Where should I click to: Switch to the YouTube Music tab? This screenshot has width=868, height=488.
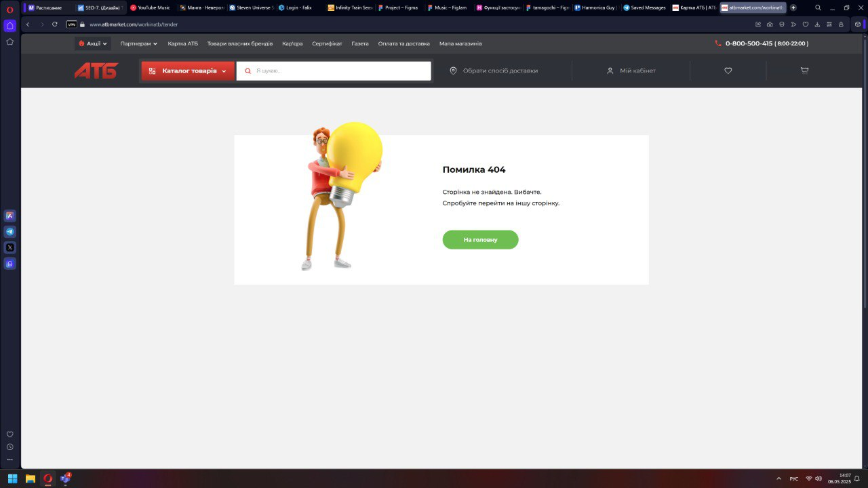point(150,7)
